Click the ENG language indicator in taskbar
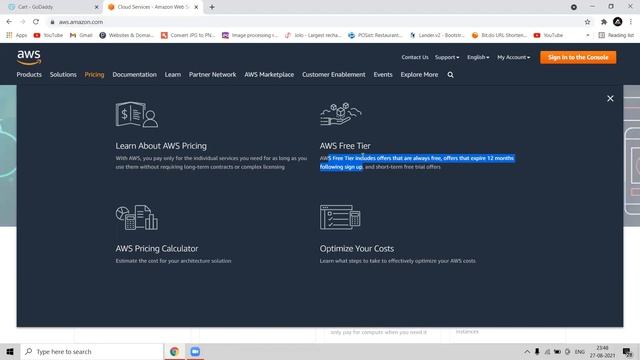Image resolution: width=640 pixels, height=360 pixels. tap(580, 351)
